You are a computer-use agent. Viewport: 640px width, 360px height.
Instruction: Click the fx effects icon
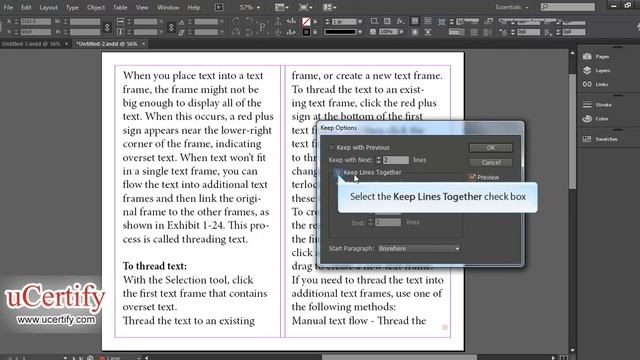(x=400, y=21)
